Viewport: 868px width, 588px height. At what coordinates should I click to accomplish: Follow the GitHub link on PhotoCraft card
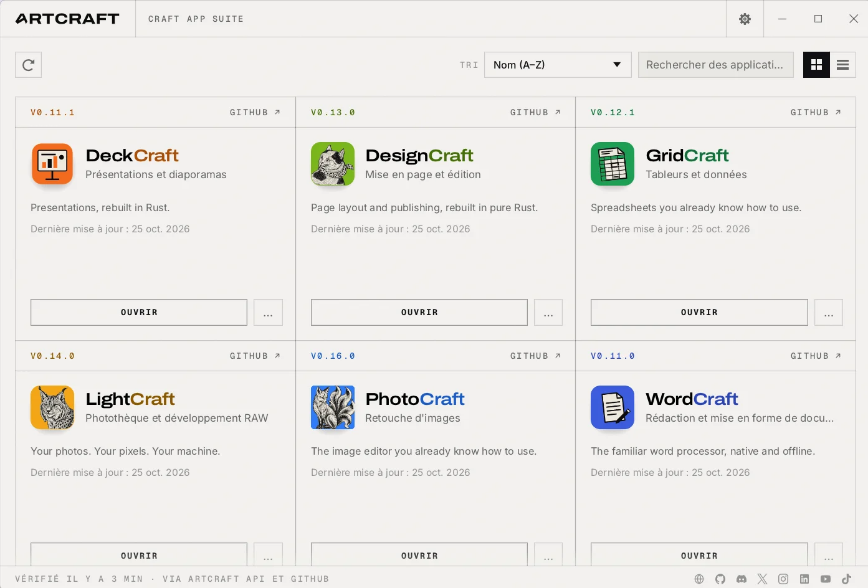[x=535, y=356]
